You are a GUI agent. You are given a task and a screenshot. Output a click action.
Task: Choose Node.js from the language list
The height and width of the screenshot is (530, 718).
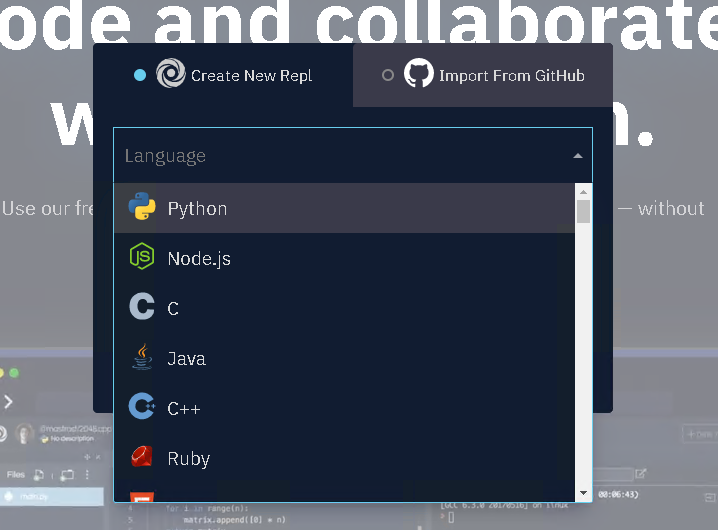pyautogui.click(x=344, y=258)
